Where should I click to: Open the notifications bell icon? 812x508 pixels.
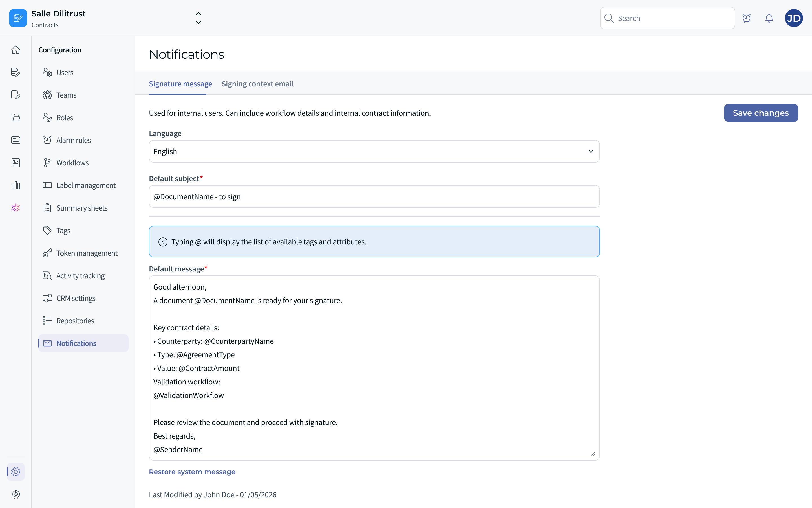769,18
